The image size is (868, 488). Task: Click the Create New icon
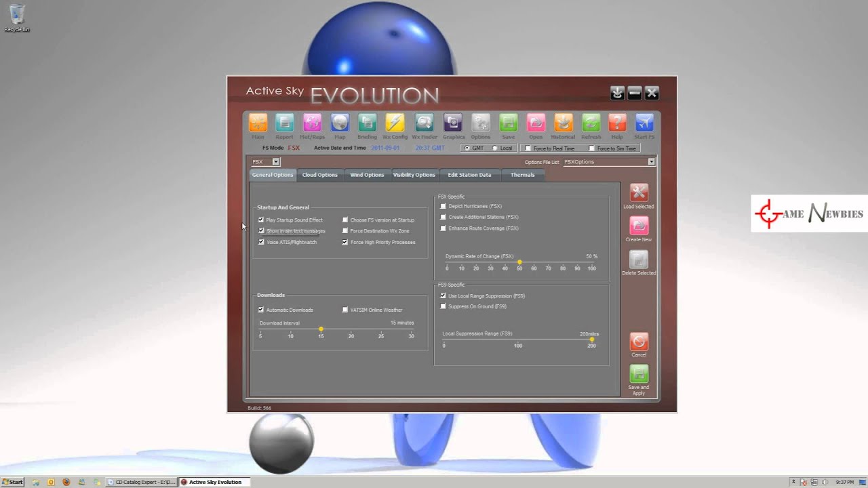pos(639,226)
